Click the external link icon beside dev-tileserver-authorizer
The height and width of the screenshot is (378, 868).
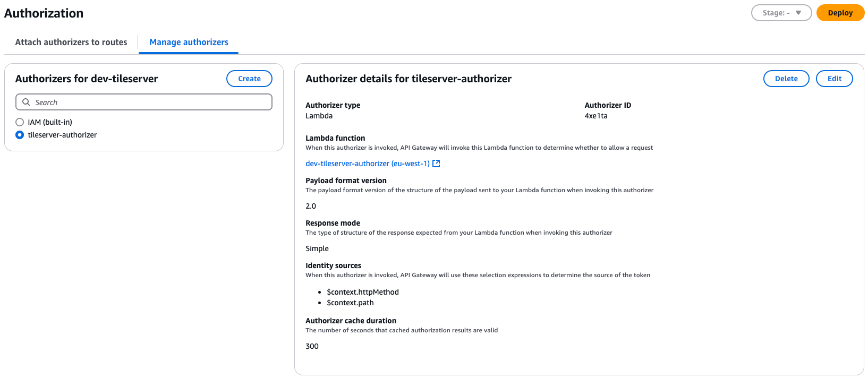436,164
